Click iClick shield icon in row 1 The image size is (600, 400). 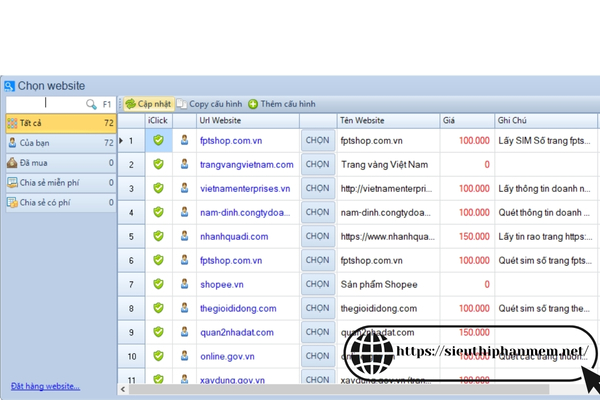click(x=158, y=140)
